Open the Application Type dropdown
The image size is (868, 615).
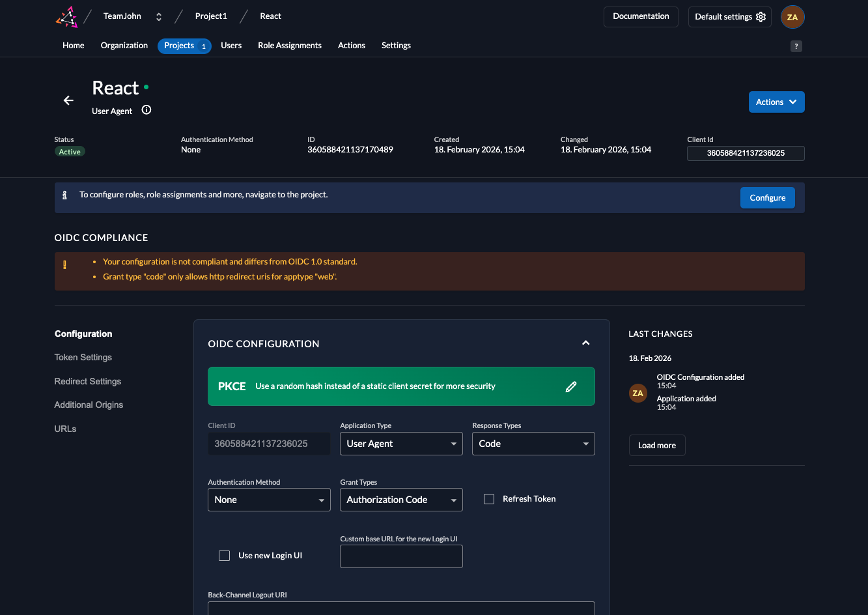click(401, 444)
